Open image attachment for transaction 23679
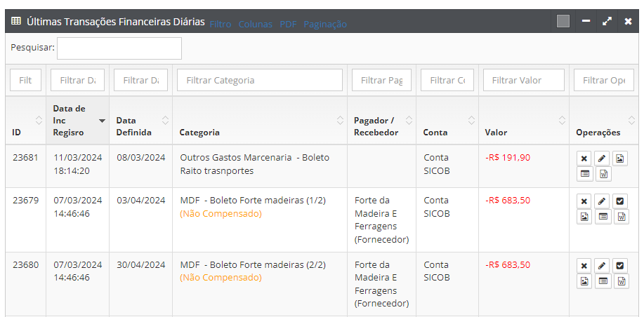 pos(584,217)
